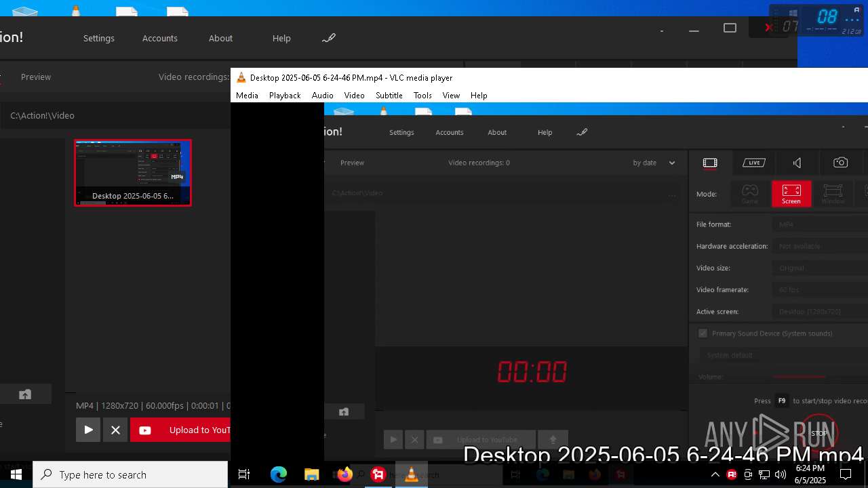
Task: Click the VLC cone icon in the title bar
Action: point(241,77)
